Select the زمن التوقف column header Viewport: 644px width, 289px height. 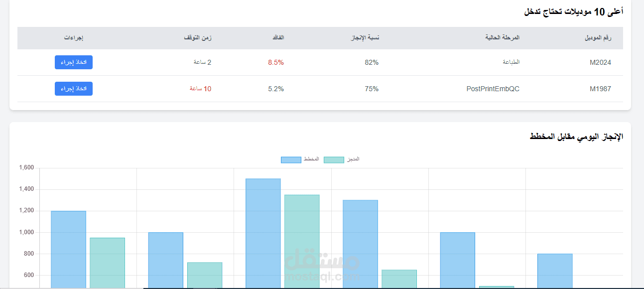click(198, 38)
